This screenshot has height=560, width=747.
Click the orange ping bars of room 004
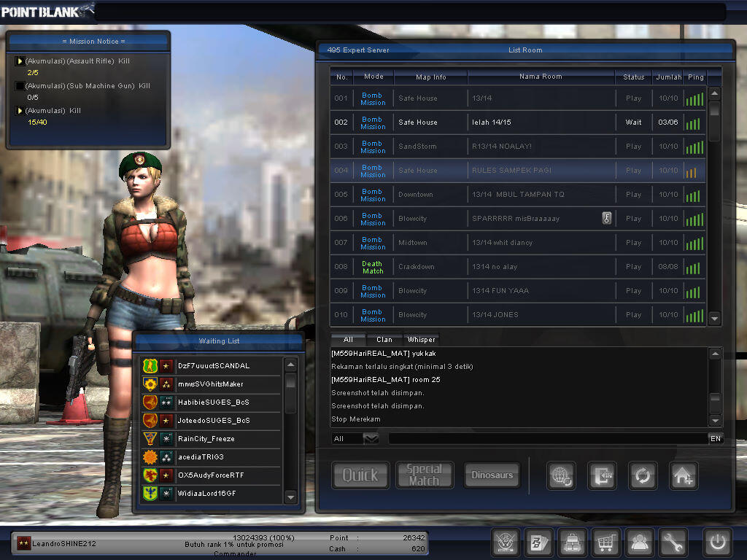point(692,172)
